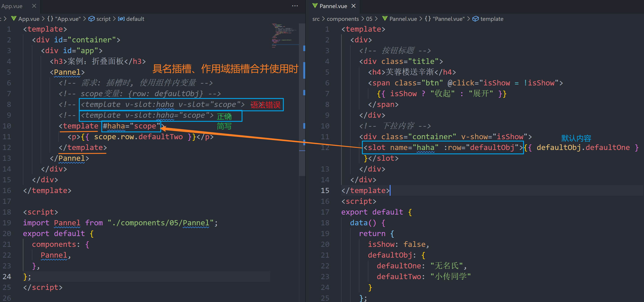The height and width of the screenshot is (302, 644).
Task: Click the variable icon before default breadcrumb
Action: pyautogui.click(x=121, y=19)
